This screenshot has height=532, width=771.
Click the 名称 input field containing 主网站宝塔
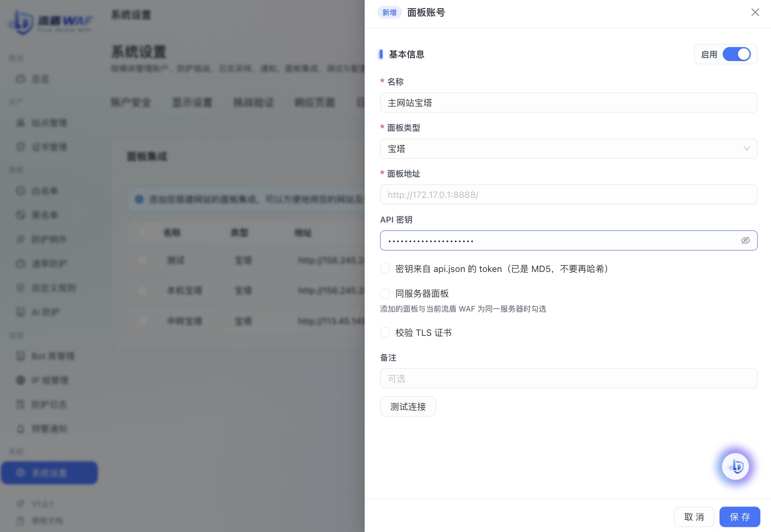[x=568, y=103]
